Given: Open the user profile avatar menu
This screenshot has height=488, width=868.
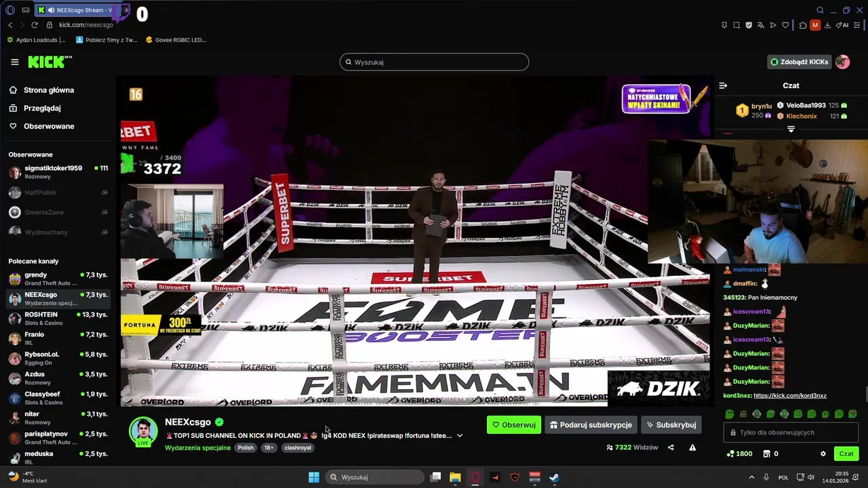Looking at the screenshot, I should (x=842, y=62).
